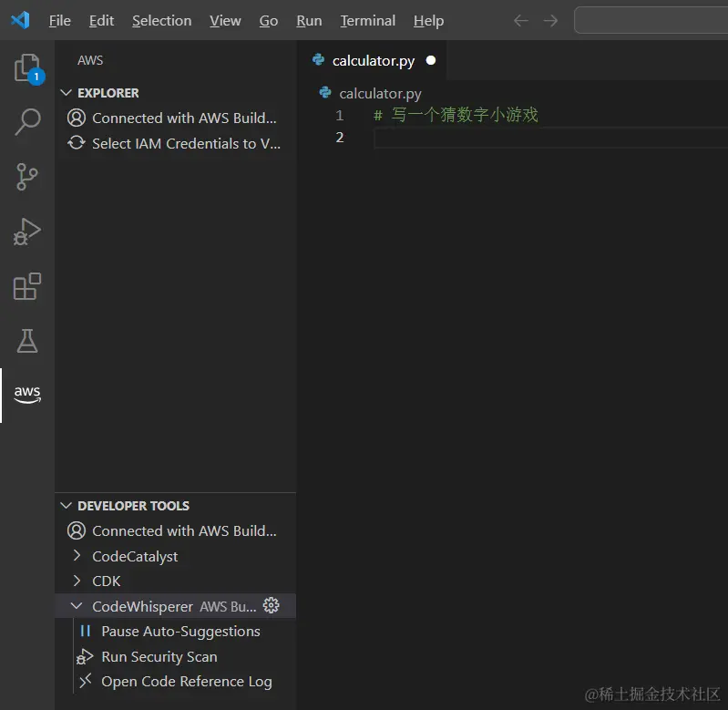Click the command center search box

(651, 20)
